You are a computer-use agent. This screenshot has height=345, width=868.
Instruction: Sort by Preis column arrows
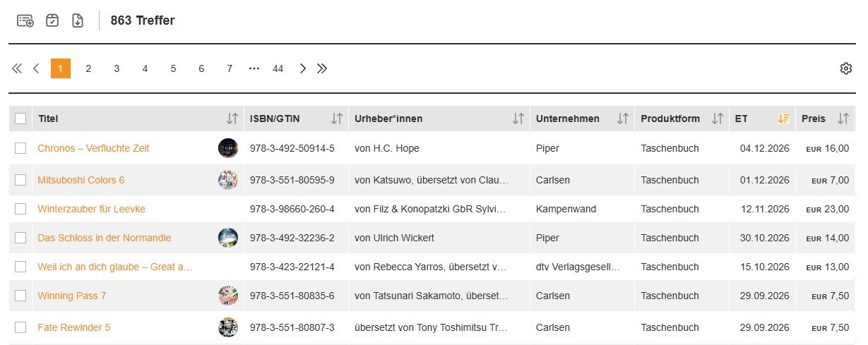(x=843, y=119)
